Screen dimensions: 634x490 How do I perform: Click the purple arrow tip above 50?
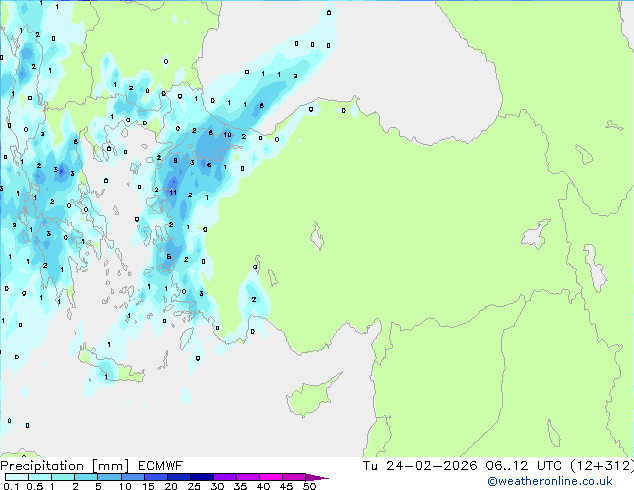317,477
